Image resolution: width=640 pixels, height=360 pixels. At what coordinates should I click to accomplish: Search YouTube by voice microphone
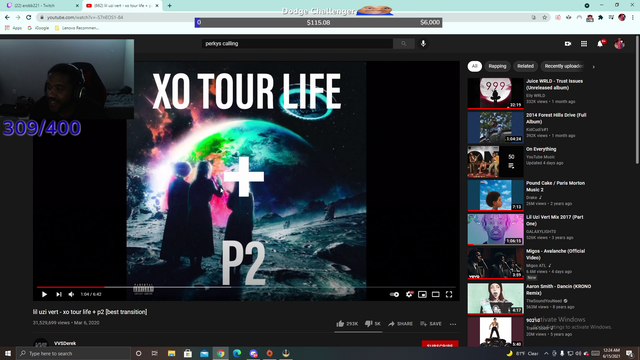coord(423,44)
